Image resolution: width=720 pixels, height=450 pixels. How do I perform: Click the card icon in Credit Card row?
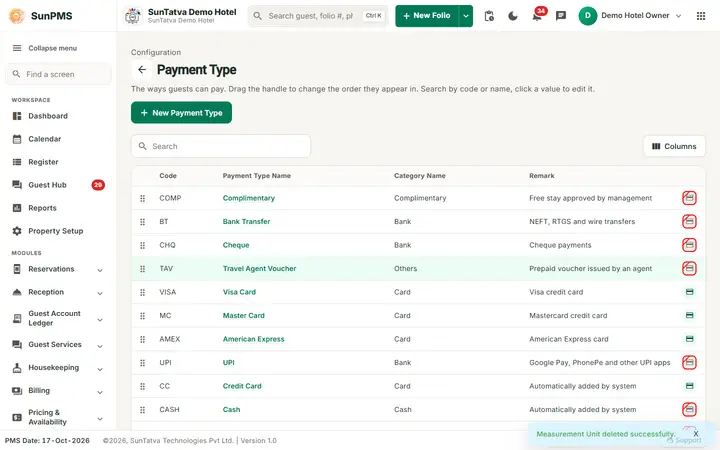pos(689,386)
